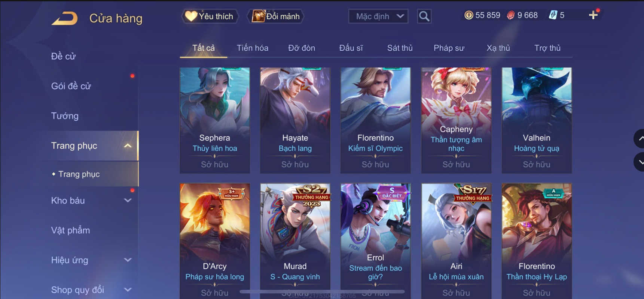Open the Đổi mảnh exchange button

point(276,16)
